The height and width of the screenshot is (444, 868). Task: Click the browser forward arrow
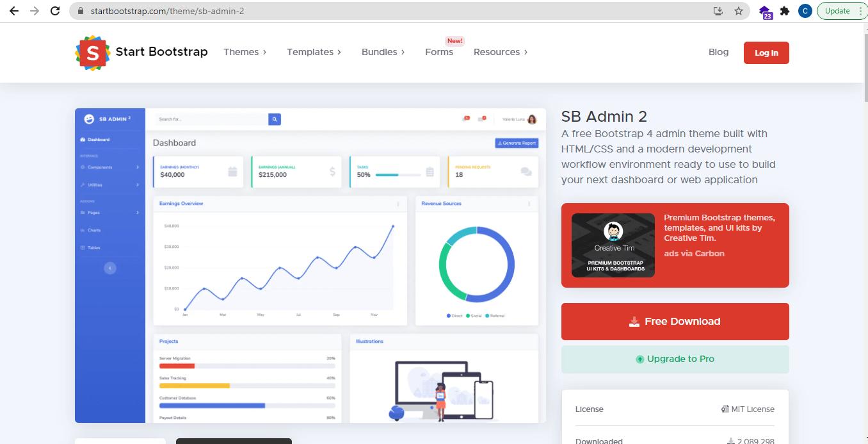[35, 11]
